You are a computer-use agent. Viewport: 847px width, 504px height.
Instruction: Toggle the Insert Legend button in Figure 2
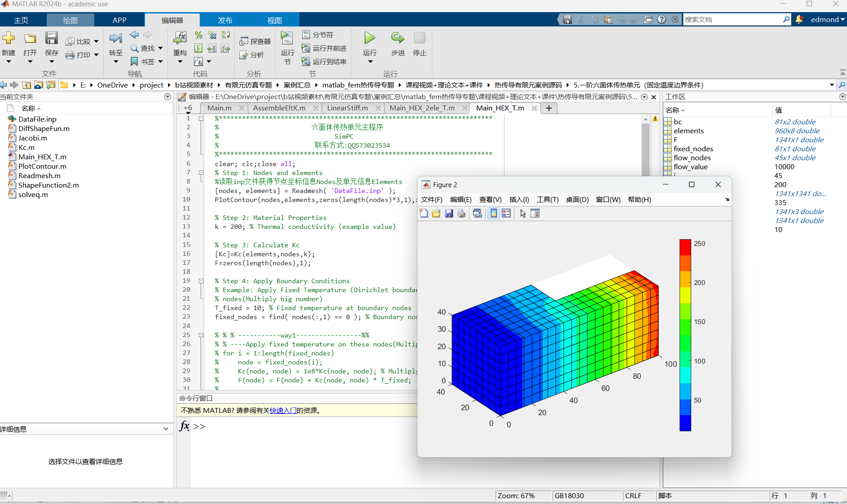506,214
